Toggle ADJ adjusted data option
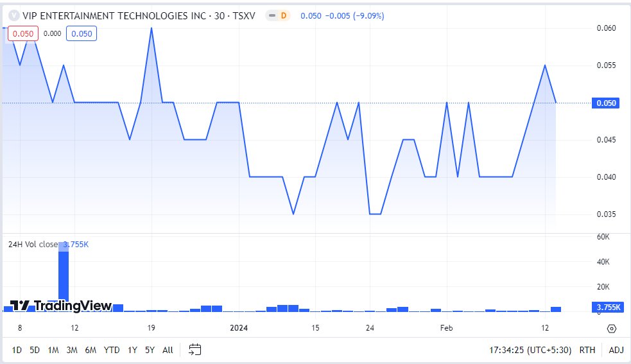This screenshot has height=364, width=631. pos(616,350)
